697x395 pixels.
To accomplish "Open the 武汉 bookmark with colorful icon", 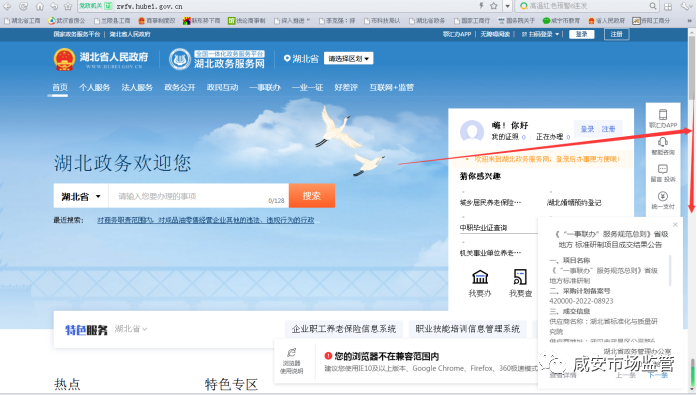I will pos(67,20).
